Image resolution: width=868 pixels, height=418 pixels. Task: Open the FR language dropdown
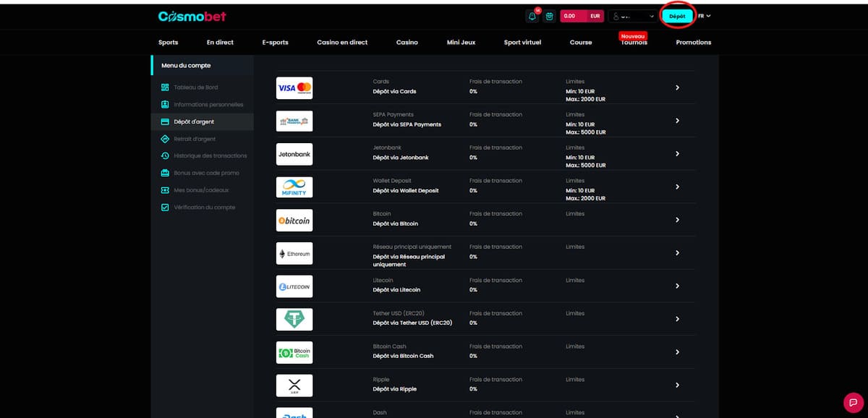tap(704, 16)
